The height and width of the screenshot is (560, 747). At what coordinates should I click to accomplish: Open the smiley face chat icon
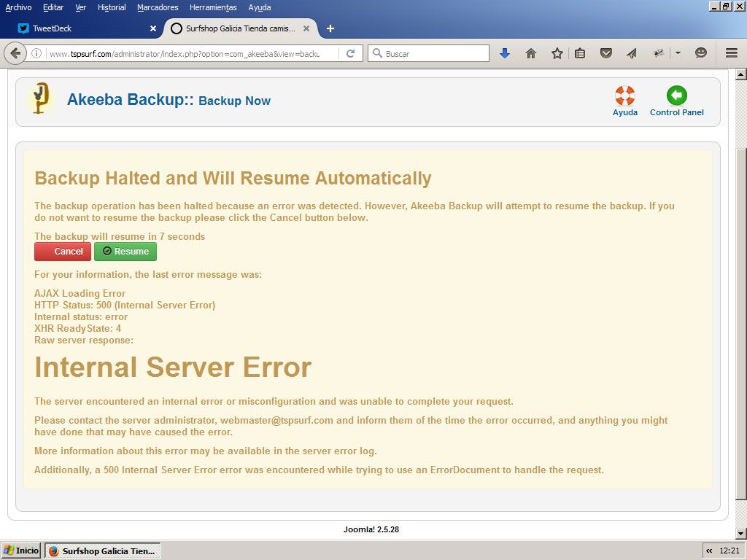[701, 52]
